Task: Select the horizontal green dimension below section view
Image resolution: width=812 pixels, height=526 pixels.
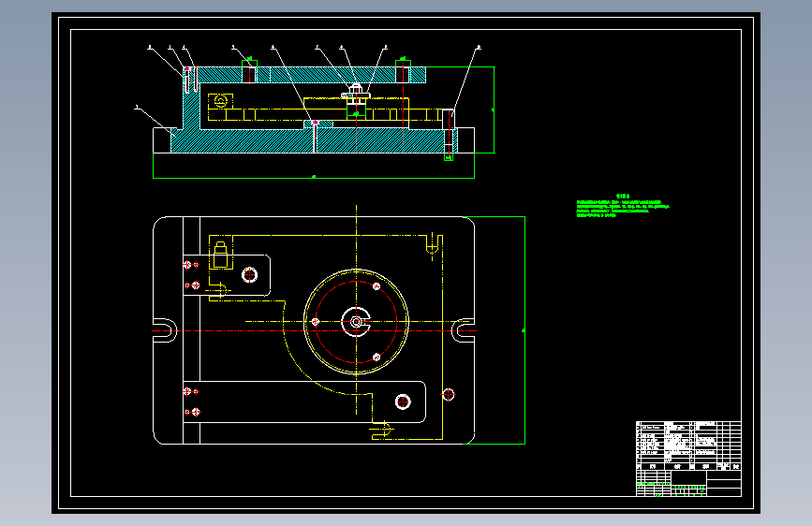Action: [314, 177]
